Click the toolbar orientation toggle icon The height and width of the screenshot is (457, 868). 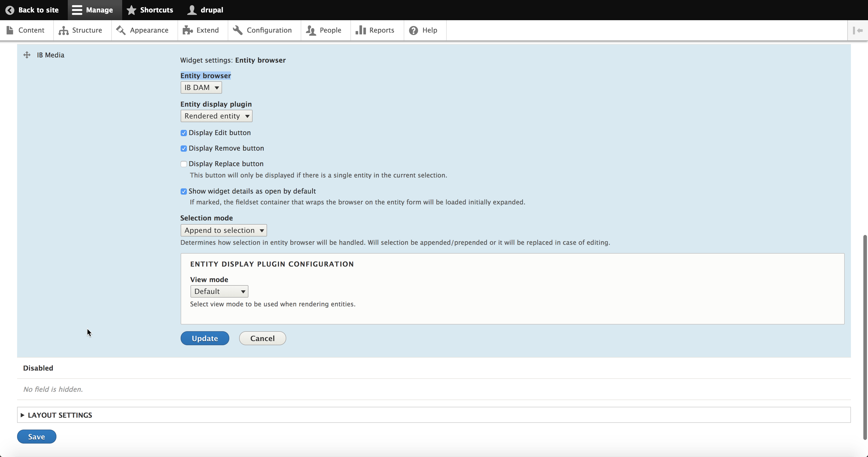click(x=858, y=30)
